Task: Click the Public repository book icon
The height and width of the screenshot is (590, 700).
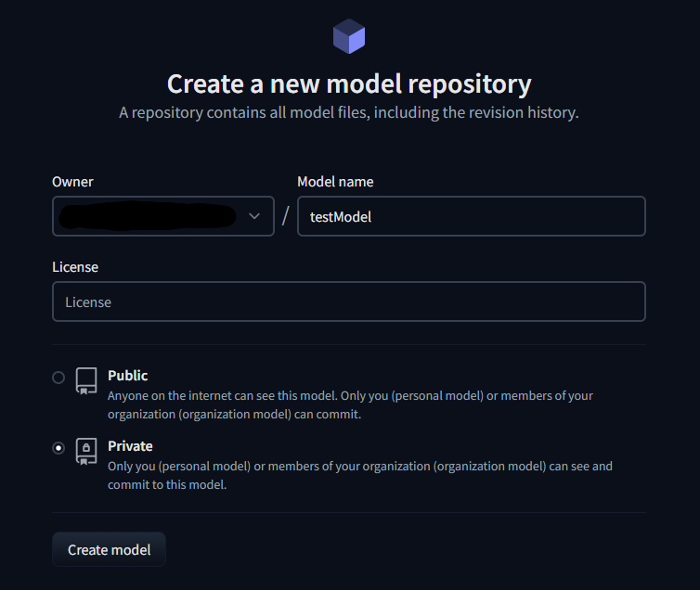Action: pyautogui.click(x=86, y=381)
